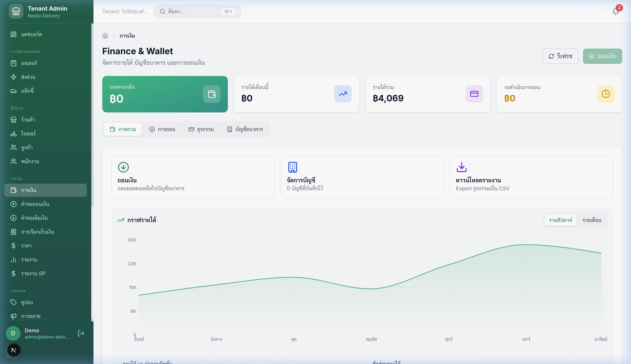This screenshot has width=631, height=364.
Task: Click the round N icon at bottom left
Action: click(x=14, y=350)
